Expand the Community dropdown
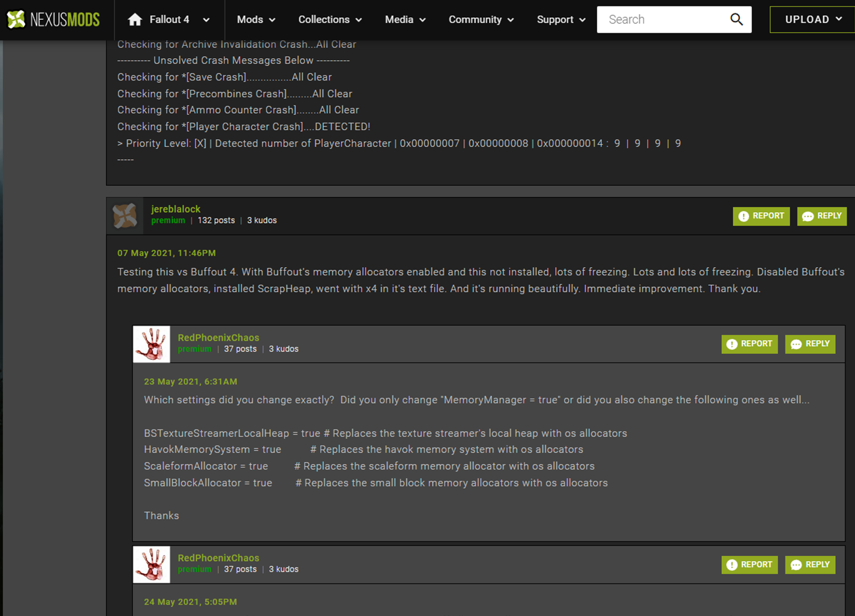Viewport: 855px width, 616px height. tap(481, 20)
